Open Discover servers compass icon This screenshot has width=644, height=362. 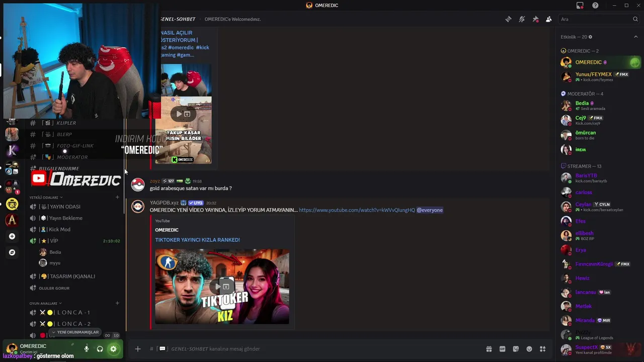point(12,252)
